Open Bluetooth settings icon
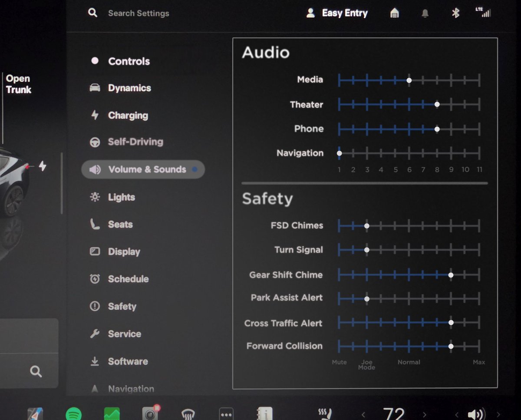Image resolution: width=521 pixels, height=420 pixels. pyautogui.click(x=455, y=13)
